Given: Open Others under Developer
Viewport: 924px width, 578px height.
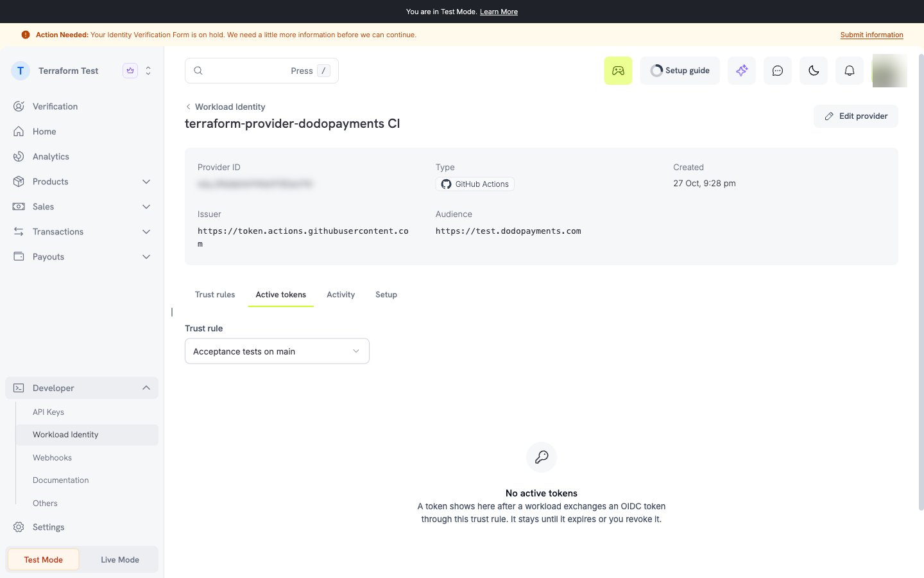Looking at the screenshot, I should click(x=45, y=504).
